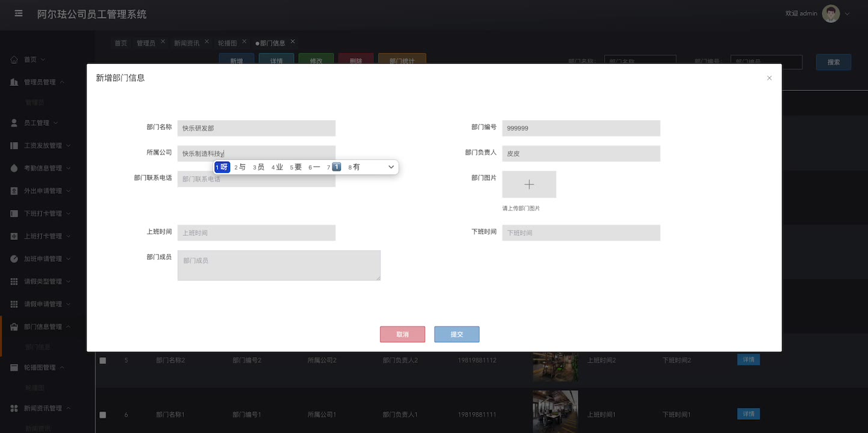
Task: Click the icon beside 下班打卡管理
Action: tap(14, 213)
